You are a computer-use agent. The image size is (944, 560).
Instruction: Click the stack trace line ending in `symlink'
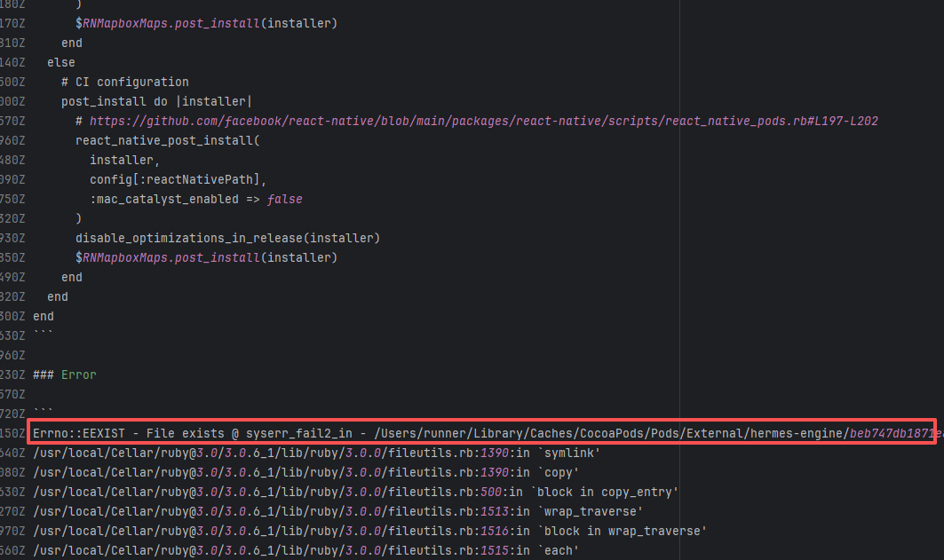point(318,453)
